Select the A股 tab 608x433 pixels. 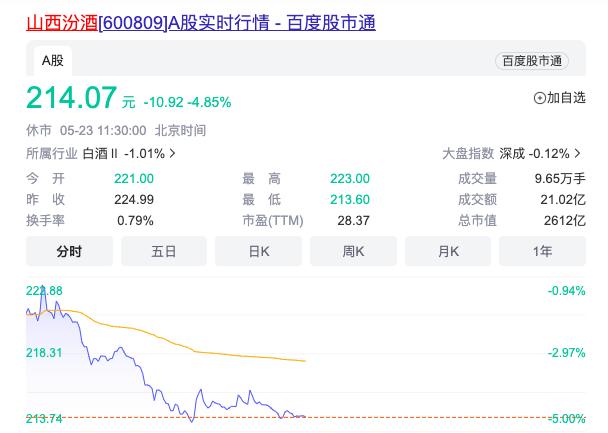[53, 61]
